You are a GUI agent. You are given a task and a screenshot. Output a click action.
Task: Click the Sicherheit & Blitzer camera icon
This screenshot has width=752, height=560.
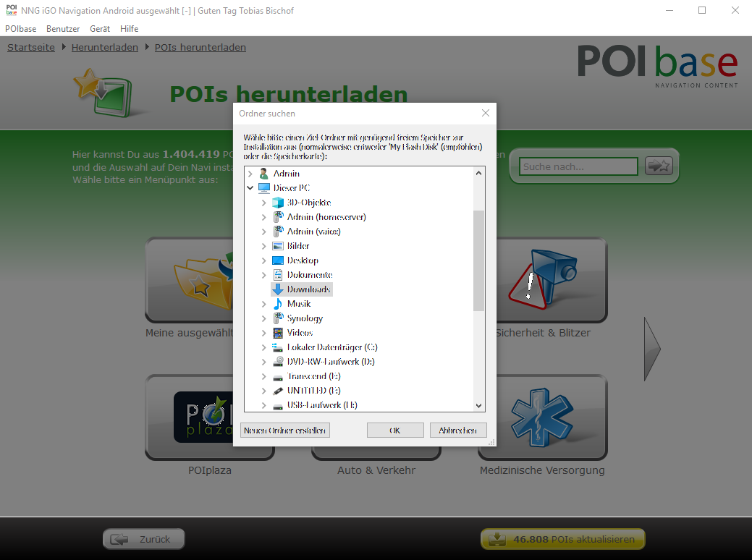tap(542, 279)
